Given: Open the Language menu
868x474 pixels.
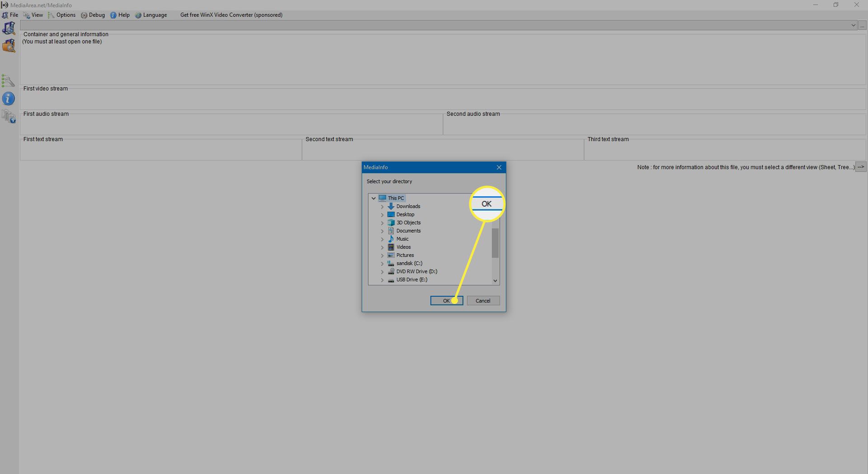Looking at the screenshot, I should pyautogui.click(x=151, y=15).
